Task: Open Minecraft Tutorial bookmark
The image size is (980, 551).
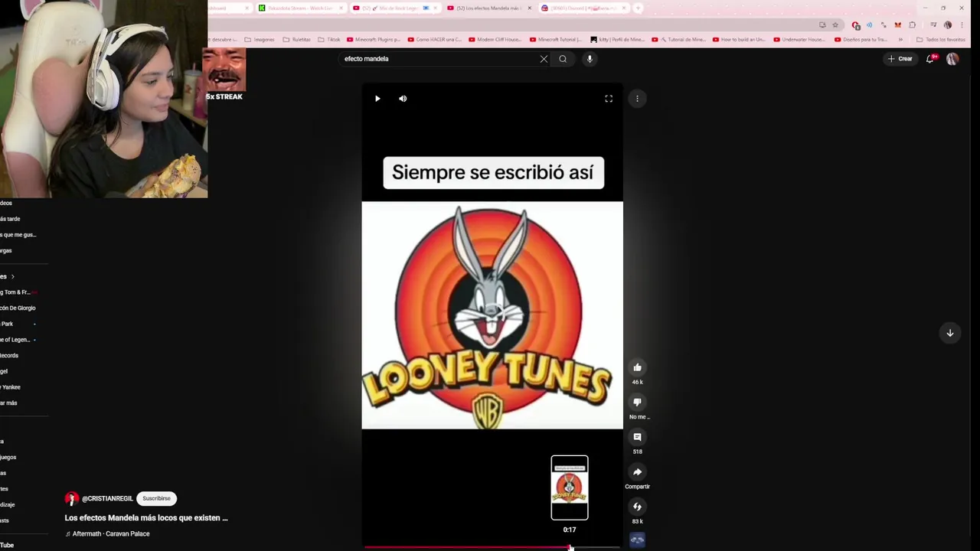Action: [557, 40]
